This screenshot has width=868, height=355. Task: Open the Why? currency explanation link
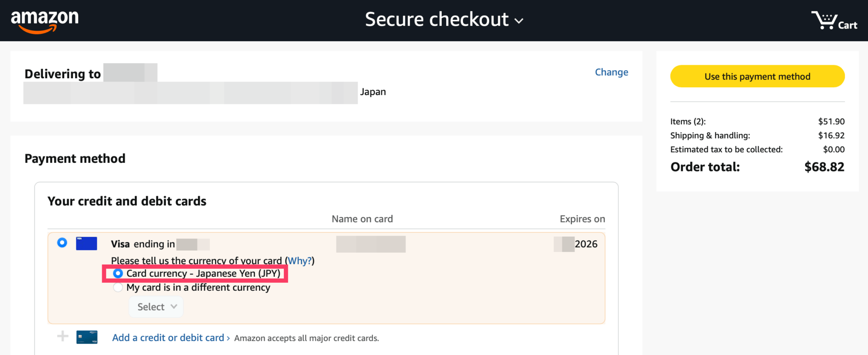tap(299, 261)
